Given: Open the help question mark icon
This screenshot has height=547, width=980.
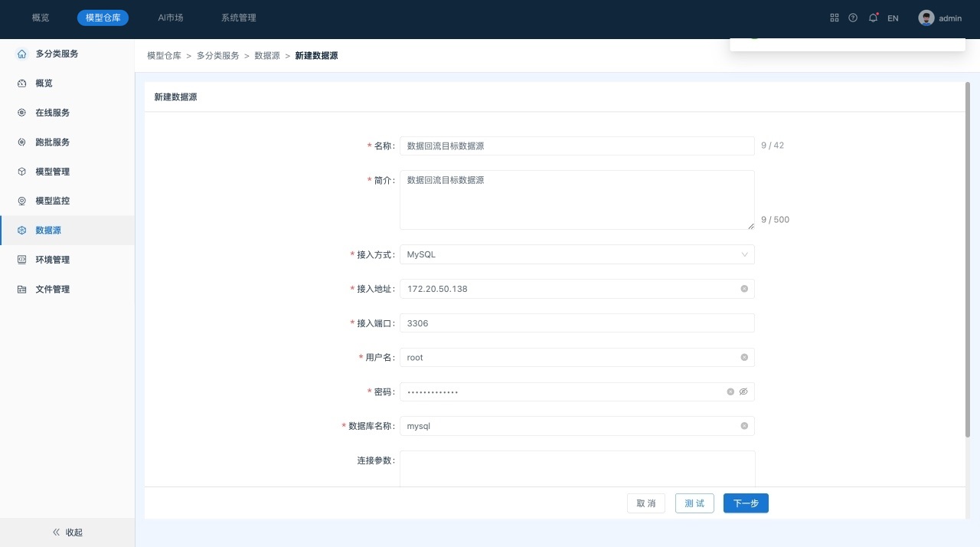Looking at the screenshot, I should pos(853,18).
